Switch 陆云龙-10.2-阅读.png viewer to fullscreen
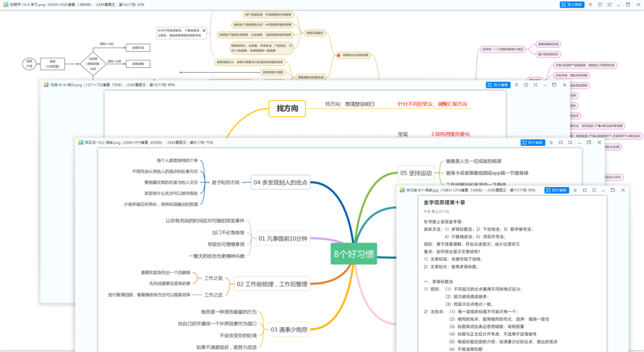 (570, 143)
